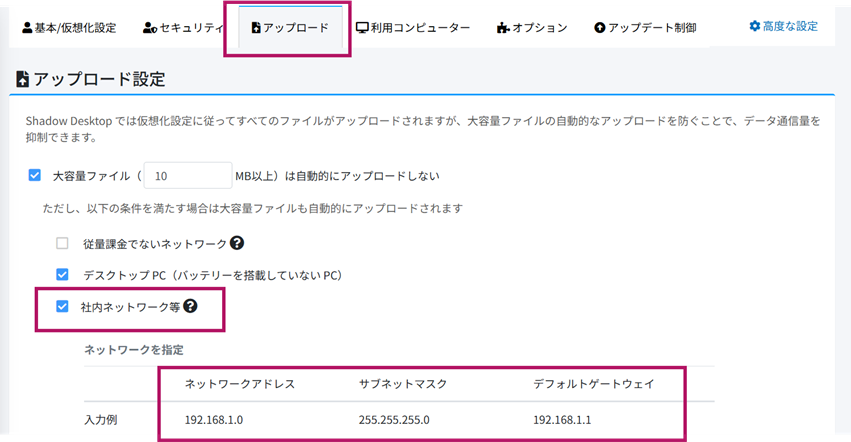Uncheck the 大容量ファイル auto-upload checkbox
Viewport: 851px width, 442px height.
35,175
